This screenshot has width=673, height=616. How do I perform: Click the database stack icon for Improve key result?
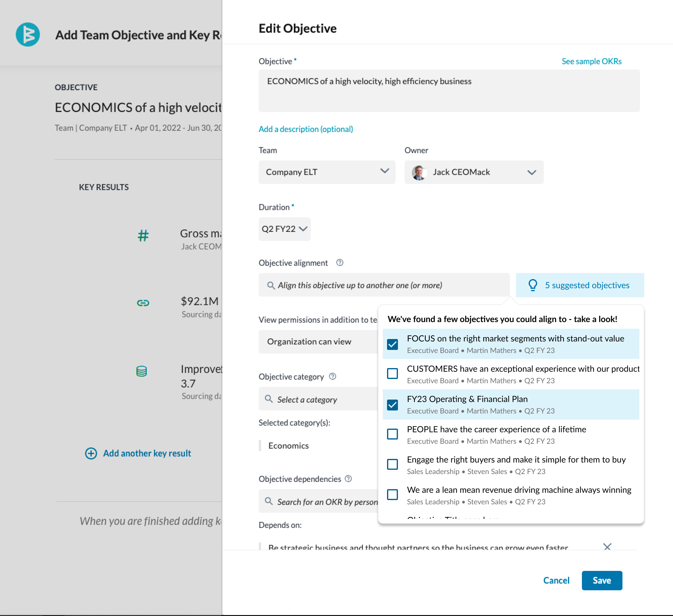pyautogui.click(x=142, y=371)
